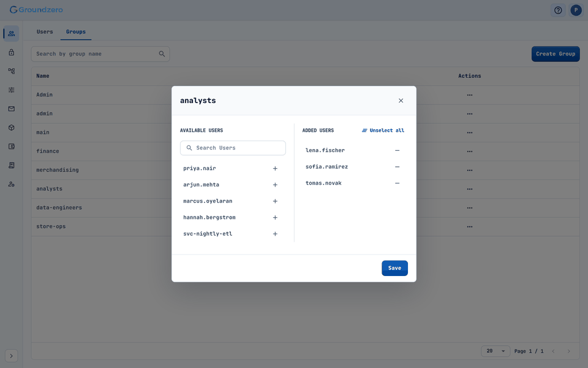Click the Groundzero logo
Viewport: 588px width, 368px height.
pos(36,10)
